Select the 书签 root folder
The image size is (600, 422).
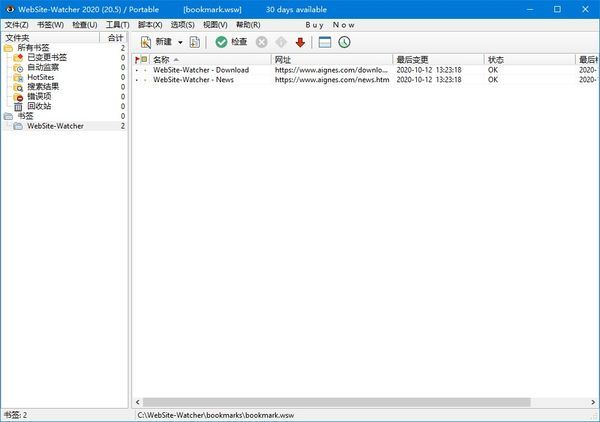point(25,116)
